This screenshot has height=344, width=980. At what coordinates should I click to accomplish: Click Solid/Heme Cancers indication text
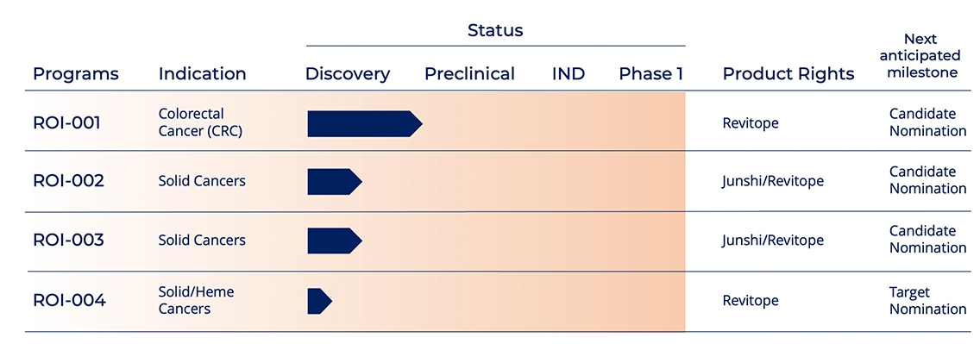196,300
